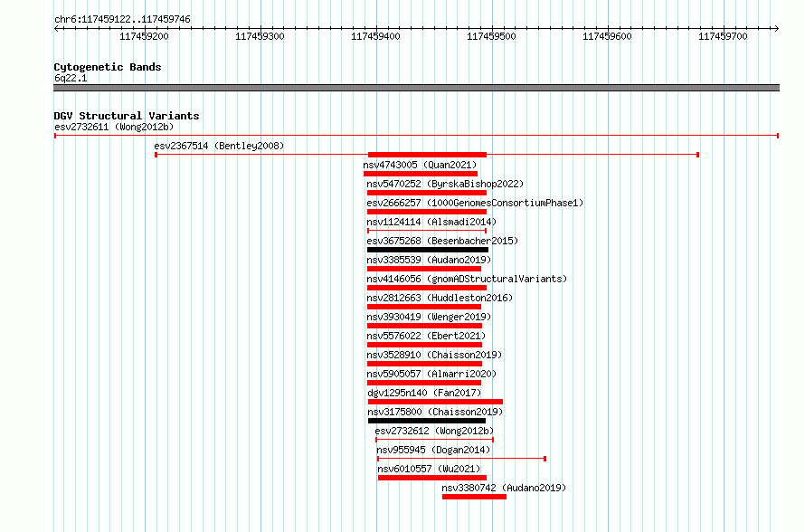The image size is (805, 532).
Task: Click nsv3930419 (Wenger2019) label
Action: (x=429, y=317)
